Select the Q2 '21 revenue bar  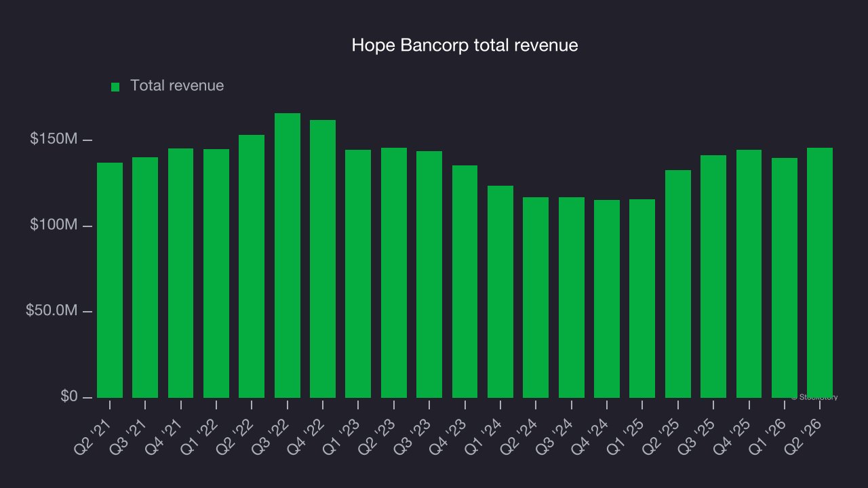(x=110, y=280)
